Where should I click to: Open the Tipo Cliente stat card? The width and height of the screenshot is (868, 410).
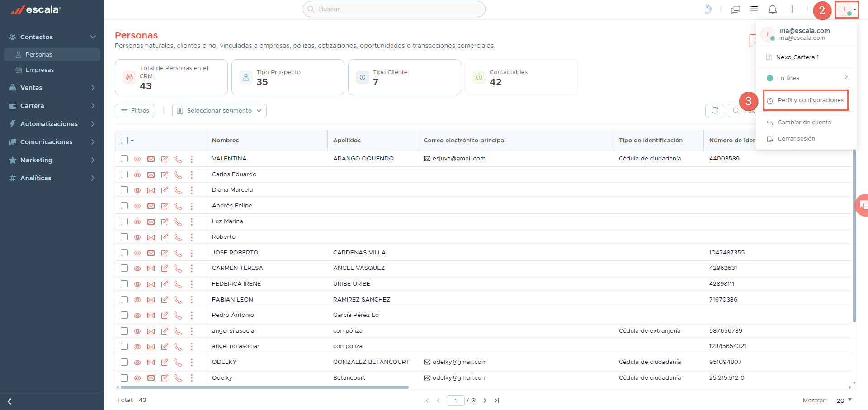[x=405, y=77]
